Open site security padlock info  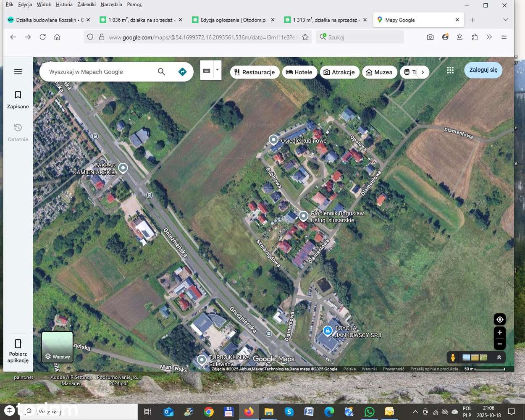[101, 37]
